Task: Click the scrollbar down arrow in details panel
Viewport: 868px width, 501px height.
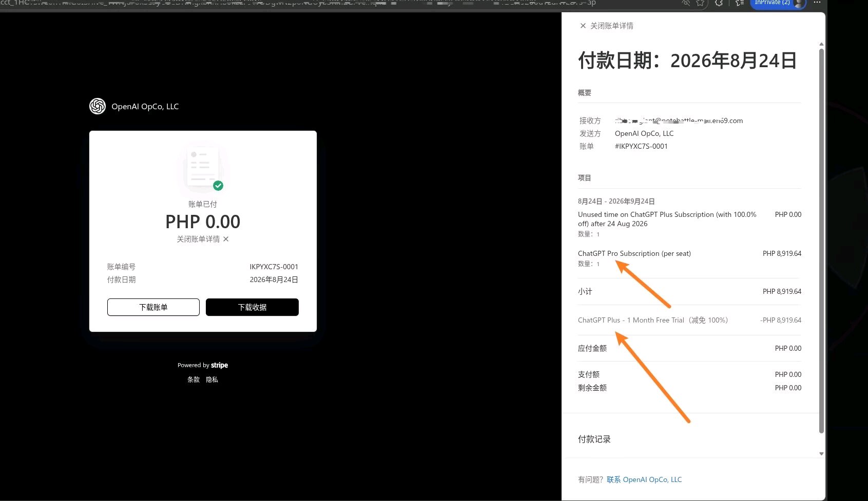Action: click(821, 453)
